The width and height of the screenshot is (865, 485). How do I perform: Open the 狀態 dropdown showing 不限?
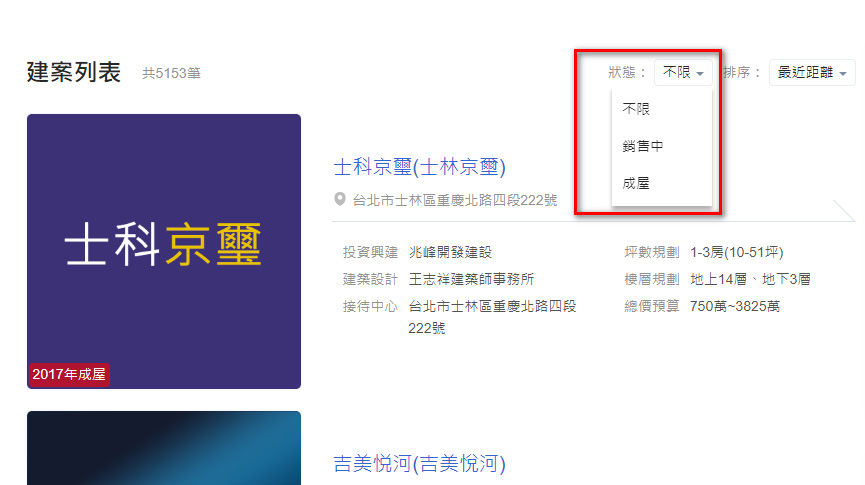tap(683, 72)
